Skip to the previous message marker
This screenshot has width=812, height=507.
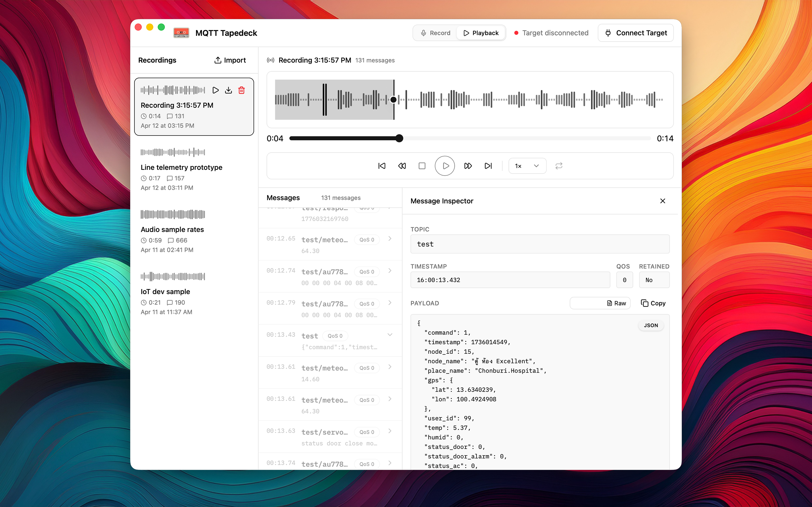(x=381, y=166)
